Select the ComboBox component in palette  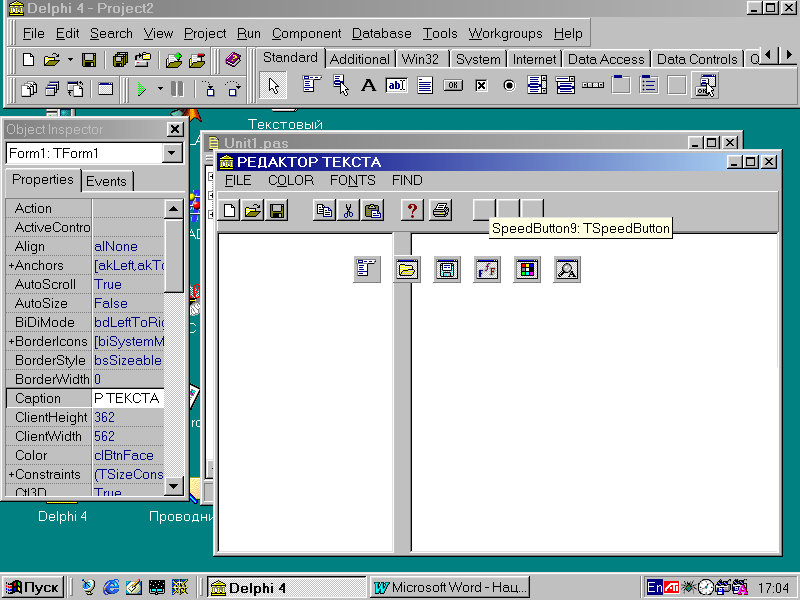coord(565,85)
